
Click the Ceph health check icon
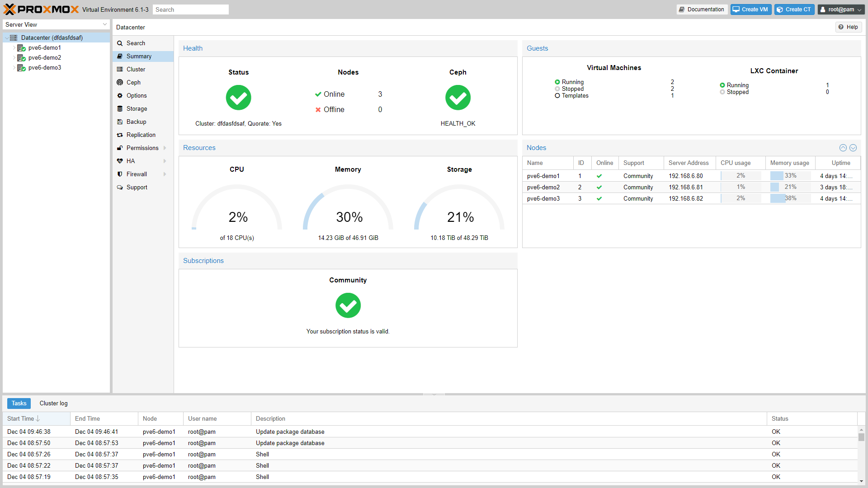pyautogui.click(x=458, y=98)
